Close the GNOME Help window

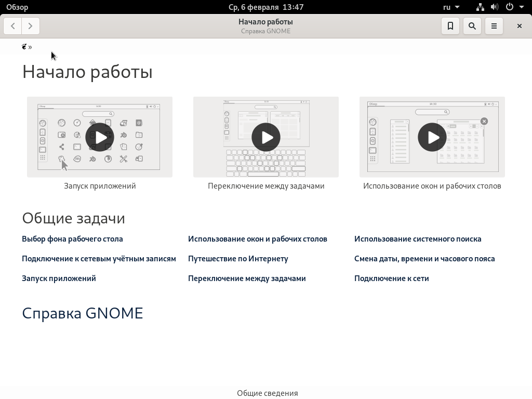pos(519,26)
